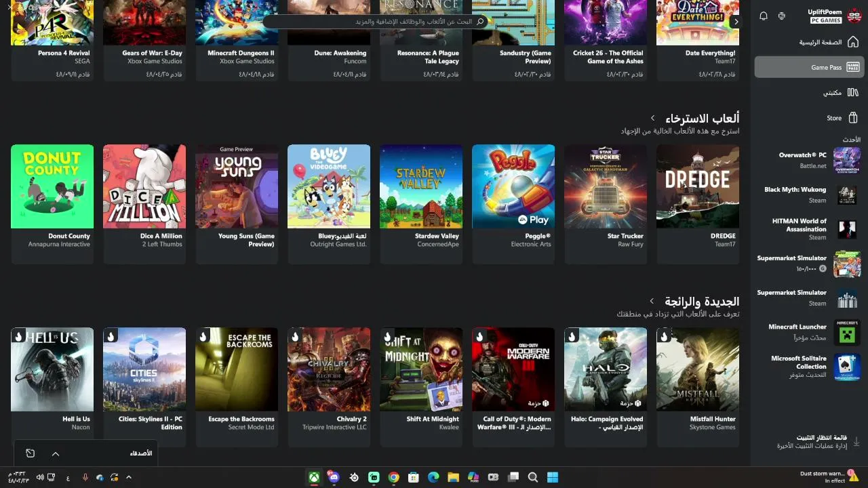Image resolution: width=868 pixels, height=488 pixels.
Task: Open the Date Everything! upcoming game
Action: (698, 40)
